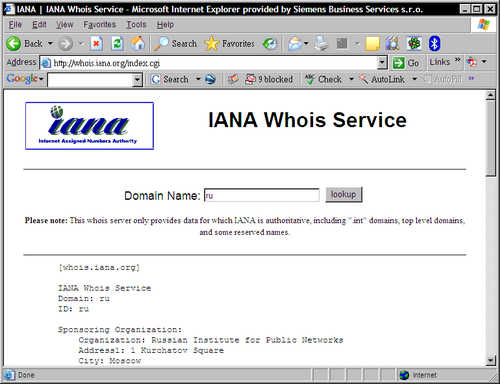The width and height of the screenshot is (500, 384).
Task: Click the Bluetooth toolbar icon
Action: pyautogui.click(x=434, y=44)
